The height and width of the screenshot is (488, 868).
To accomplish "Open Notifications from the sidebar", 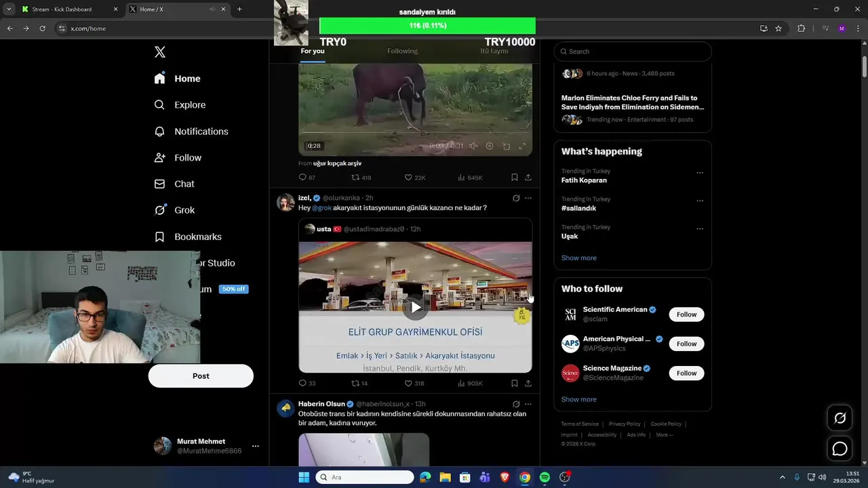I will coord(191,131).
